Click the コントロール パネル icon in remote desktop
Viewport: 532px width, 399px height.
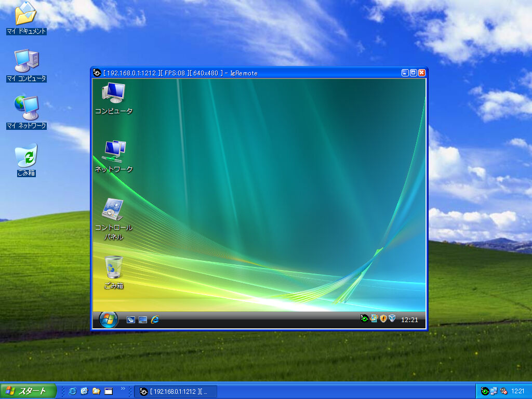[113, 219]
